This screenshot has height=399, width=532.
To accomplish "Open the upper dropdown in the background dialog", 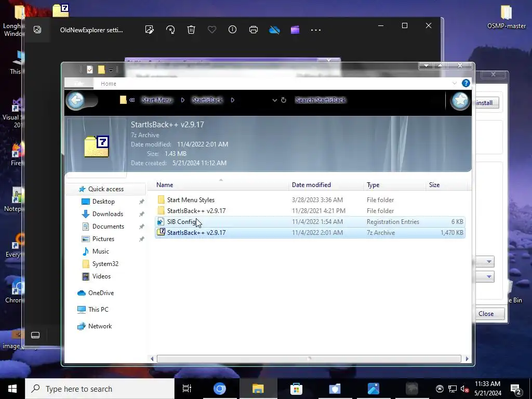I will 489,262.
